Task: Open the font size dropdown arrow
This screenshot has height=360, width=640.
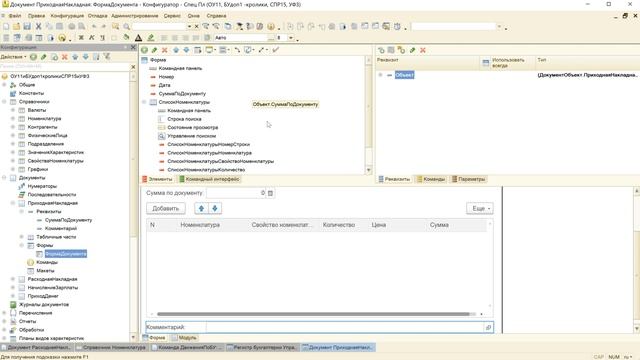Action: (291, 38)
